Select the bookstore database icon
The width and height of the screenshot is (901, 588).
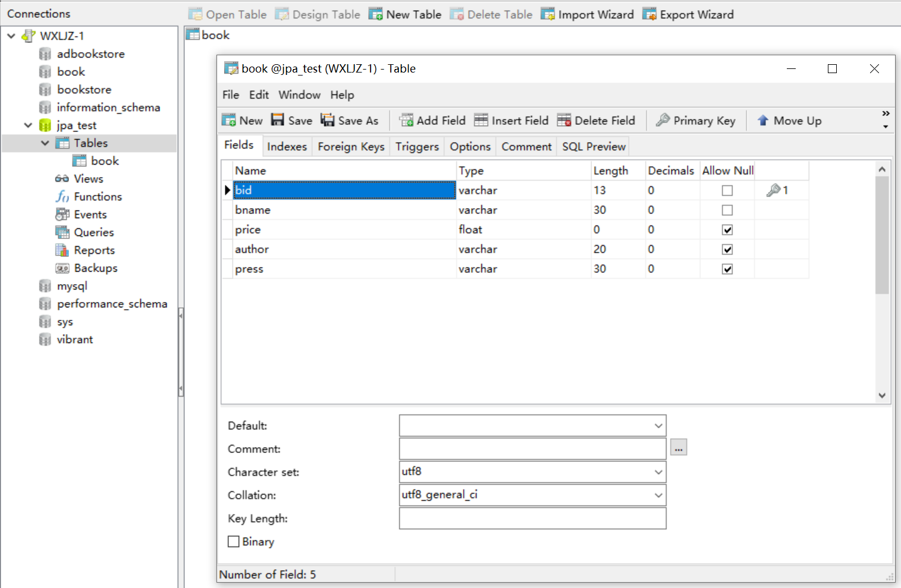tap(45, 90)
